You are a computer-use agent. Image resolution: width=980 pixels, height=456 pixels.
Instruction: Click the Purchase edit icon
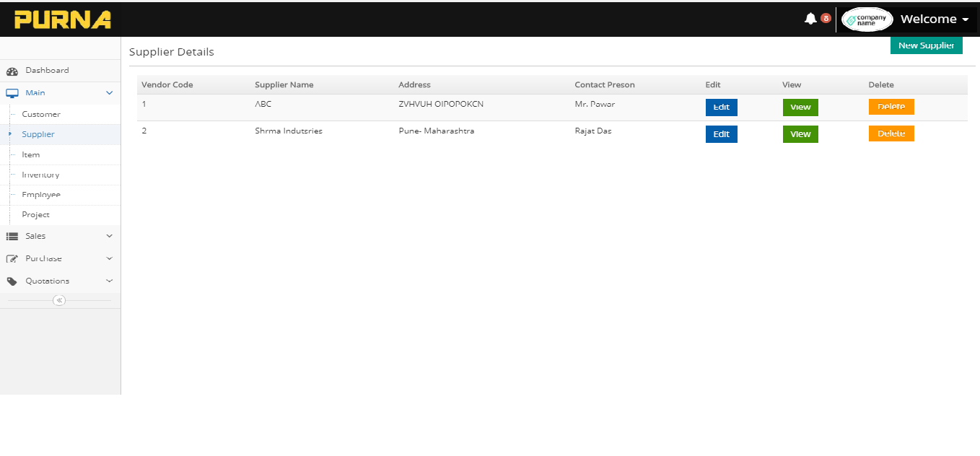12,259
